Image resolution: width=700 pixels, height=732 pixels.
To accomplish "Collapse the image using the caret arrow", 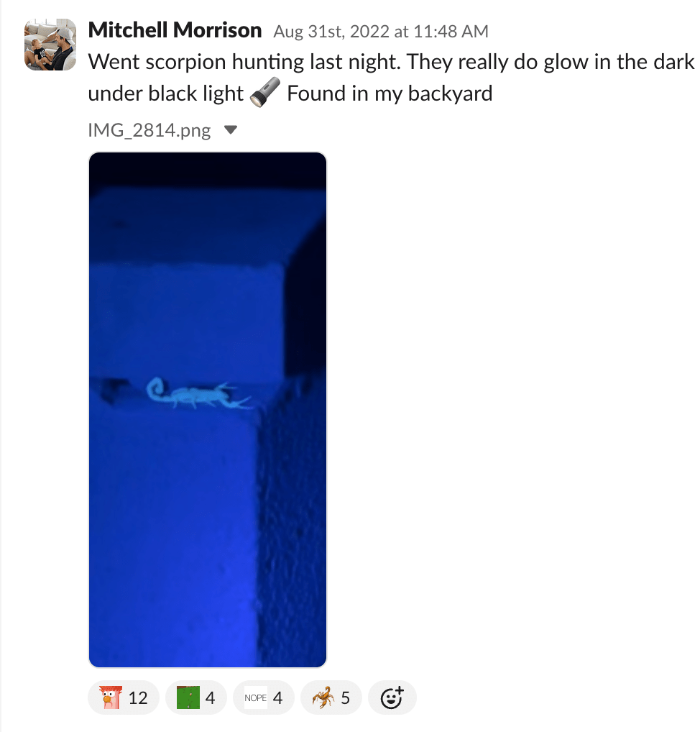I will tap(231, 129).
